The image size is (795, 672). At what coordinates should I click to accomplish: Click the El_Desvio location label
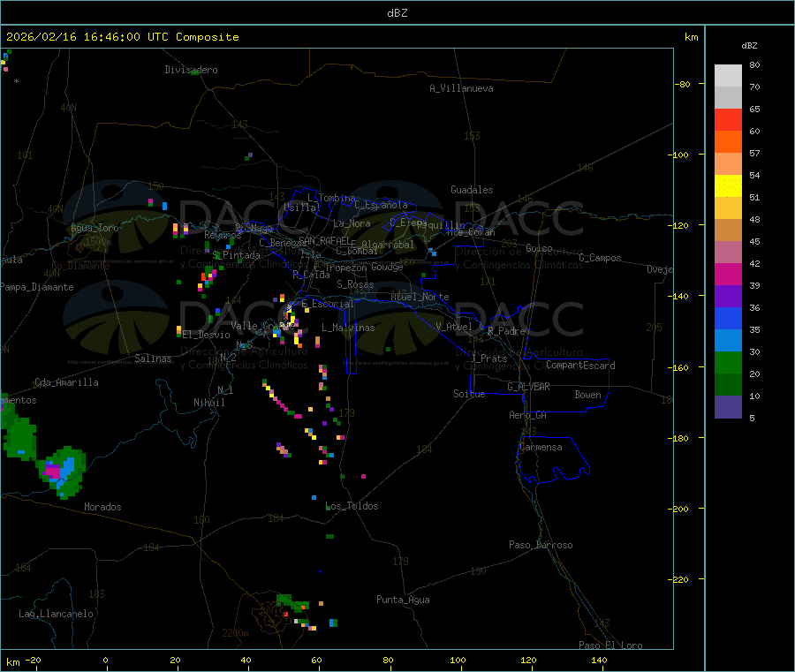[206, 335]
